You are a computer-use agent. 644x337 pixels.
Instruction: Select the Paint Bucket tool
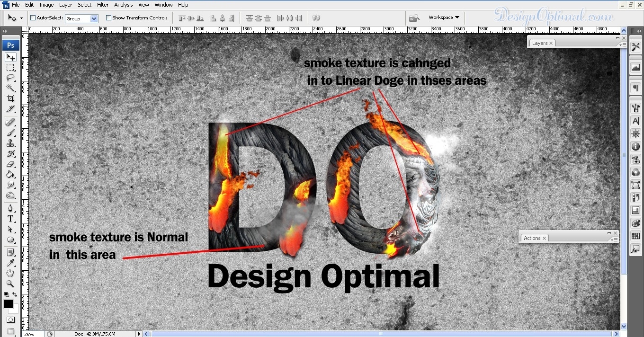tap(10, 175)
